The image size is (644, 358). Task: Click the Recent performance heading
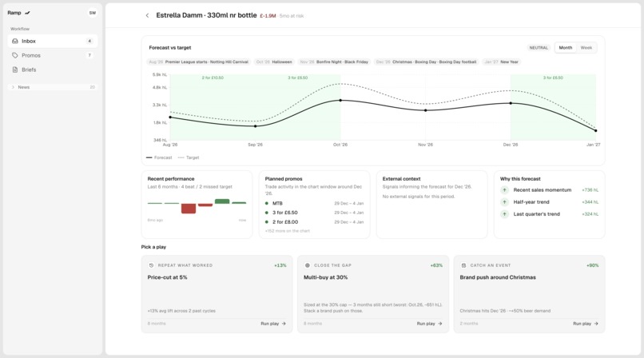click(x=171, y=179)
